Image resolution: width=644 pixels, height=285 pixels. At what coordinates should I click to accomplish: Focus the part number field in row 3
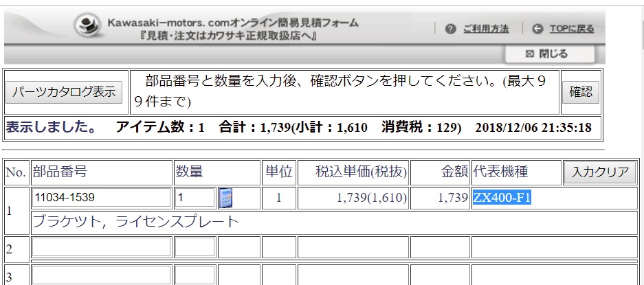click(101, 275)
